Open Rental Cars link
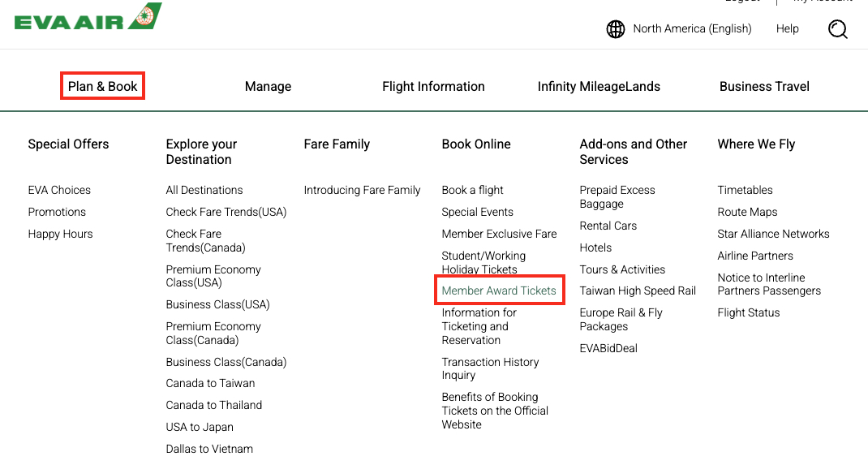The width and height of the screenshot is (868, 465). pyautogui.click(x=608, y=226)
